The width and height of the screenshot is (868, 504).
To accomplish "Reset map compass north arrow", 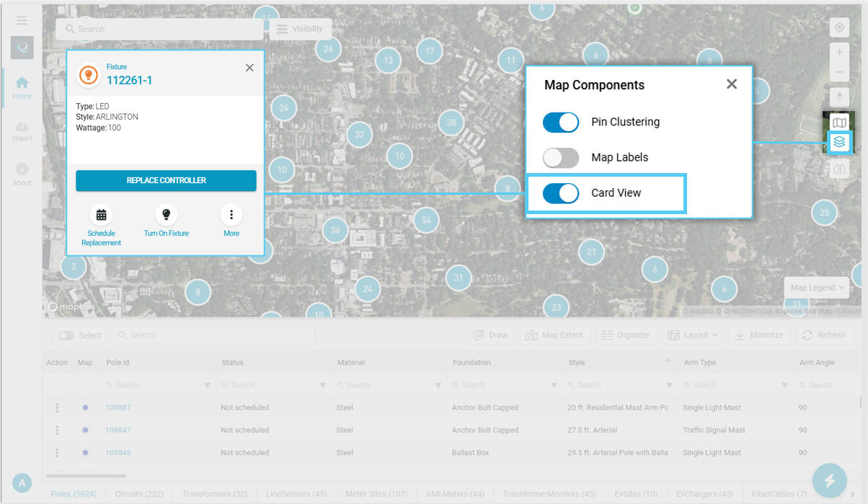I will click(x=839, y=96).
